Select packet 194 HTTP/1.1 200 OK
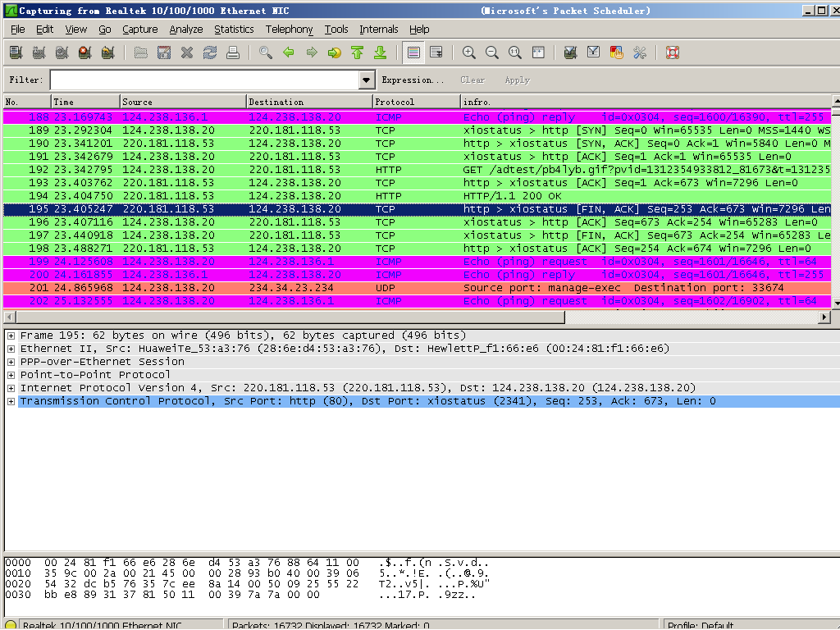This screenshot has width=840, height=630. pos(418,196)
